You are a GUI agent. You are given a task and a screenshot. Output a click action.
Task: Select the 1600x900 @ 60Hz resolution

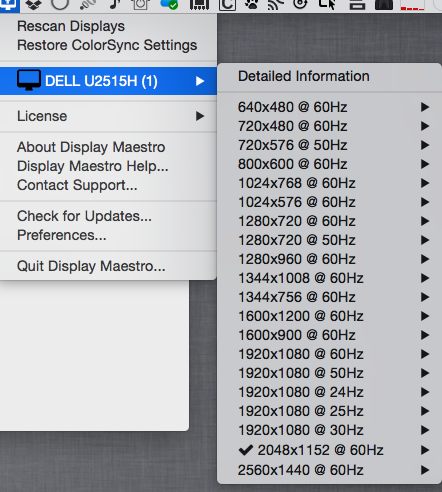(x=329, y=335)
